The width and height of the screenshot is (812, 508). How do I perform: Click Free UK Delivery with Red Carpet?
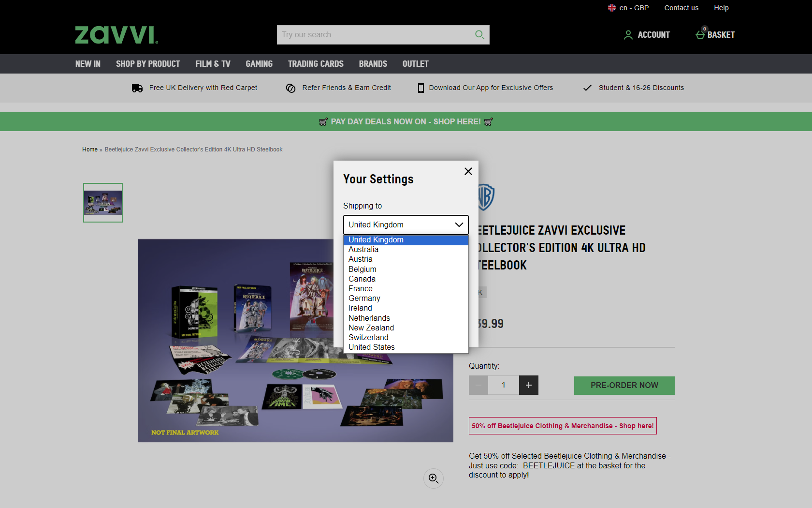pyautogui.click(x=203, y=88)
